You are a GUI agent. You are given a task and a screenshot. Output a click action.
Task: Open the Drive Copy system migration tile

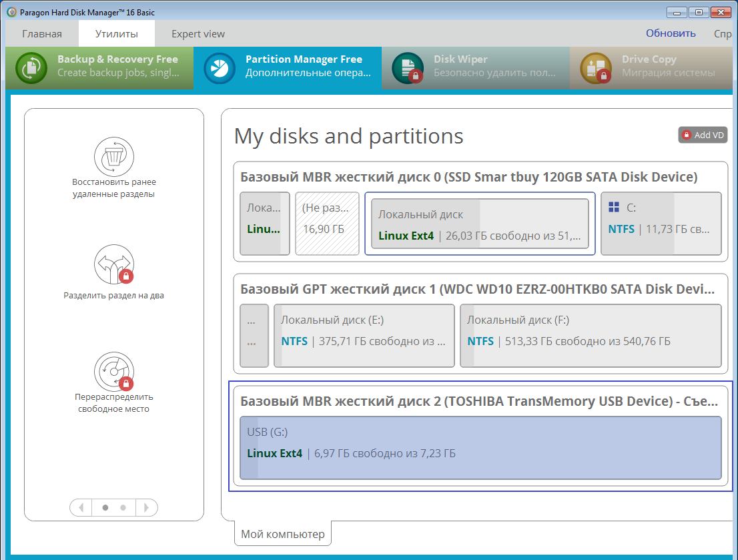click(651, 68)
